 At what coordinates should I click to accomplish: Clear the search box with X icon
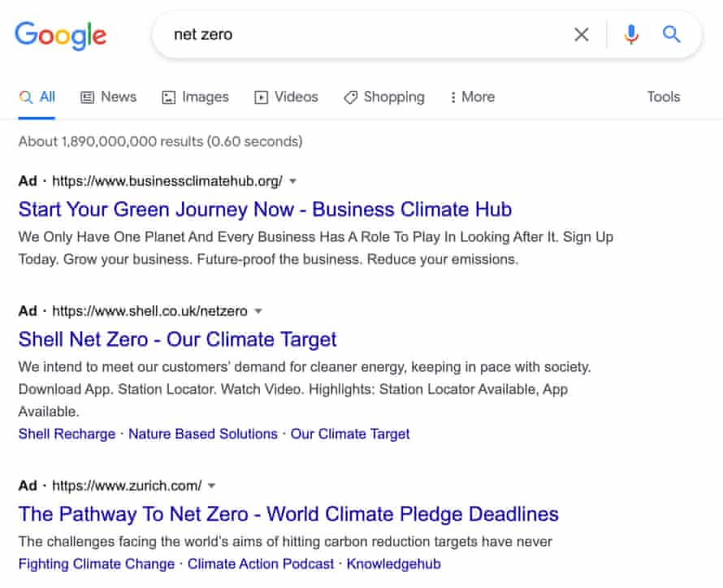582,34
